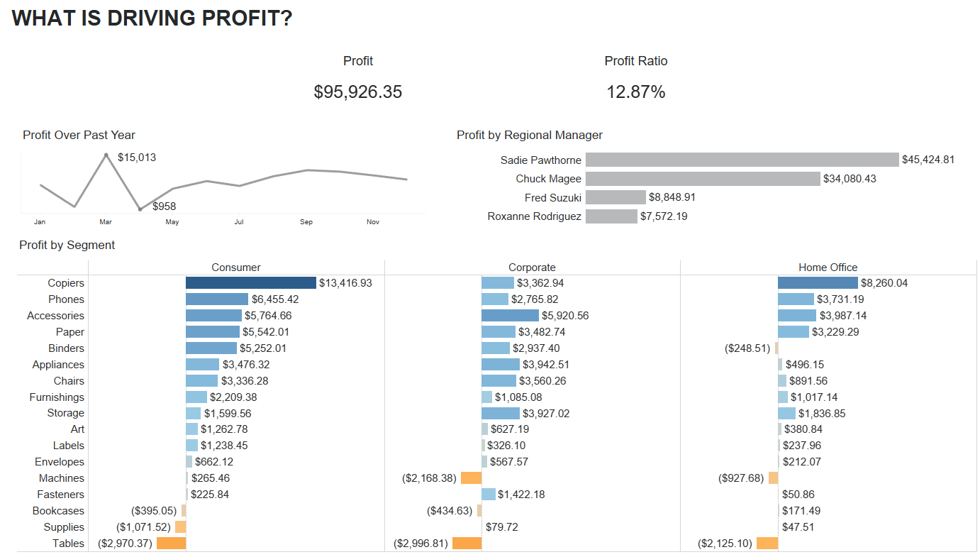
Task: Select the Consumer Copiers bar
Action: click(250, 283)
